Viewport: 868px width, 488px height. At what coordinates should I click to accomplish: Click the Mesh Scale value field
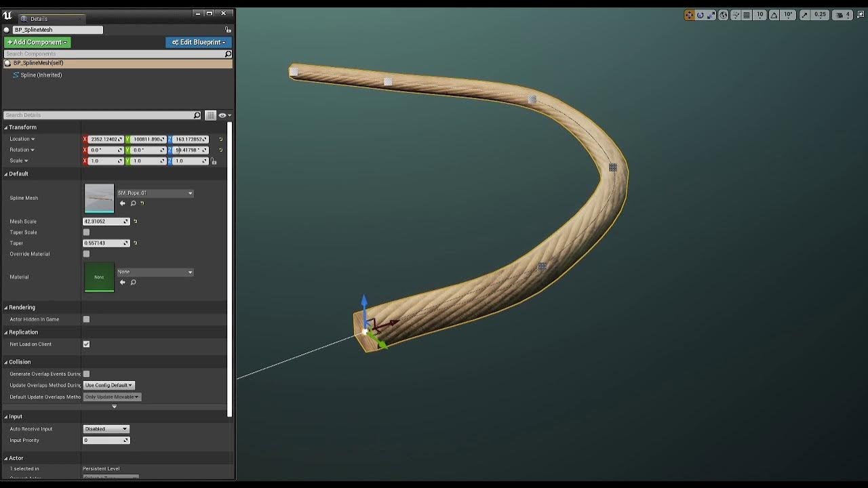[x=106, y=222]
